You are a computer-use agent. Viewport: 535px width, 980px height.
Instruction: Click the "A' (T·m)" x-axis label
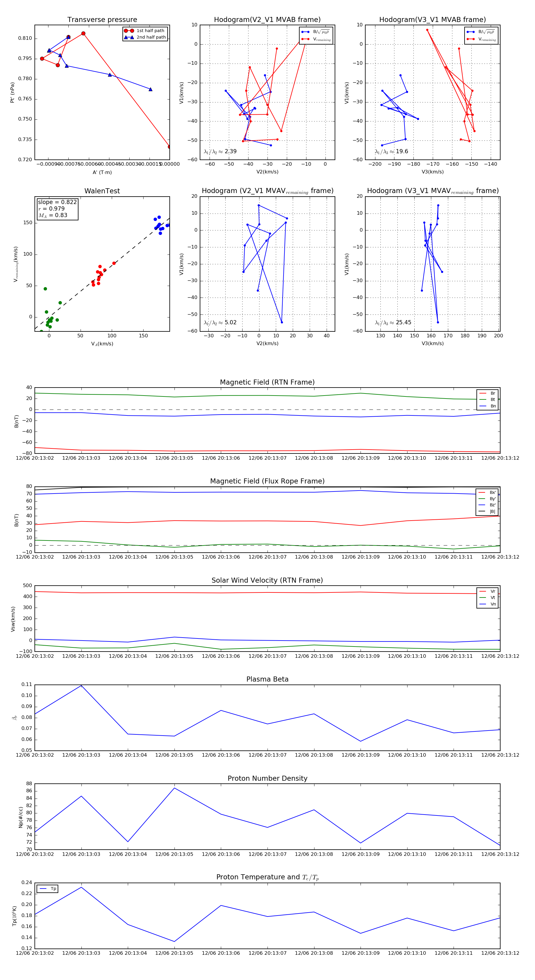102,172
